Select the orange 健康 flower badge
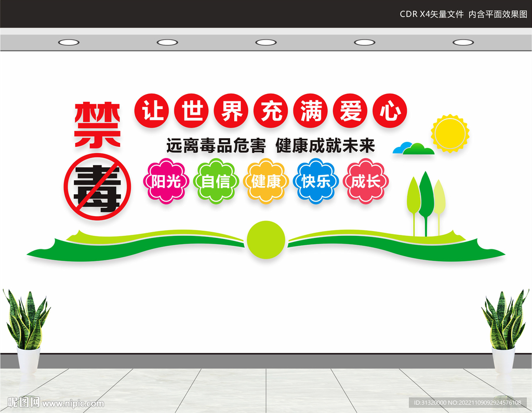 (265, 181)
